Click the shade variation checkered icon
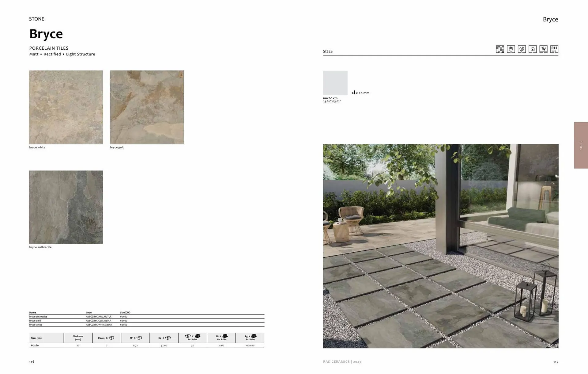The height and width of the screenshot is (374, 588). click(500, 49)
